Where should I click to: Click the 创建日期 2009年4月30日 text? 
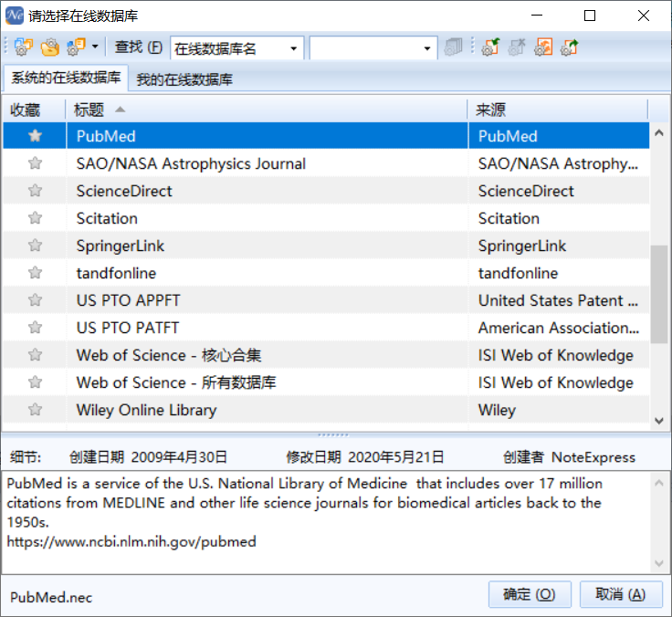tap(148, 457)
